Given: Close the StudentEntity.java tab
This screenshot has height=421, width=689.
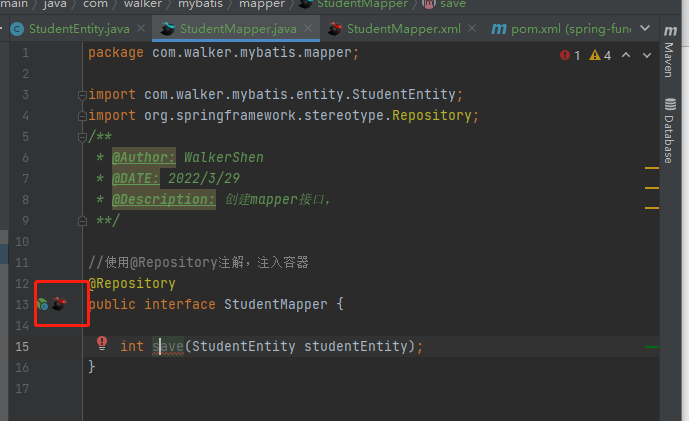Looking at the screenshot, I should pos(141,29).
